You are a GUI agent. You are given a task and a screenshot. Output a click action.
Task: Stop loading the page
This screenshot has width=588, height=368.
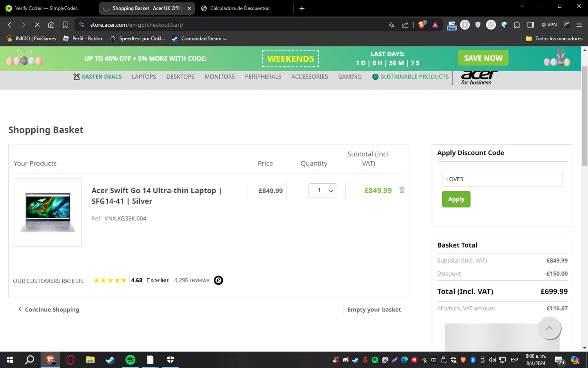pyautogui.click(x=37, y=25)
